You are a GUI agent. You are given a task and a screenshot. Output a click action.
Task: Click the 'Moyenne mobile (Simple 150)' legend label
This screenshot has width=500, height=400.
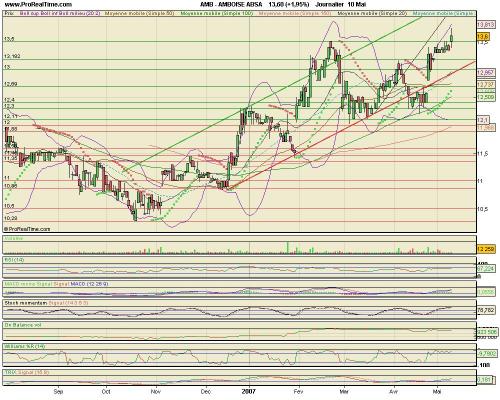tap(295, 14)
